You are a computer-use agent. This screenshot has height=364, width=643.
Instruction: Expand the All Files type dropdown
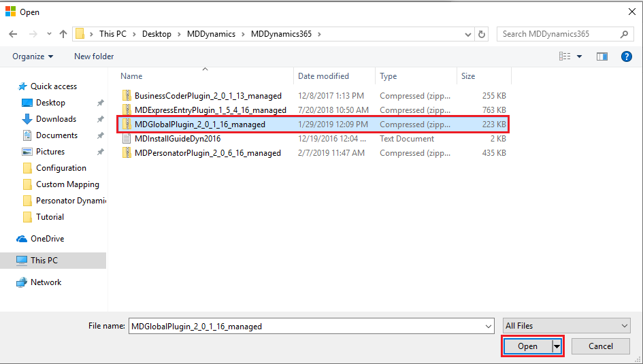[x=567, y=326]
